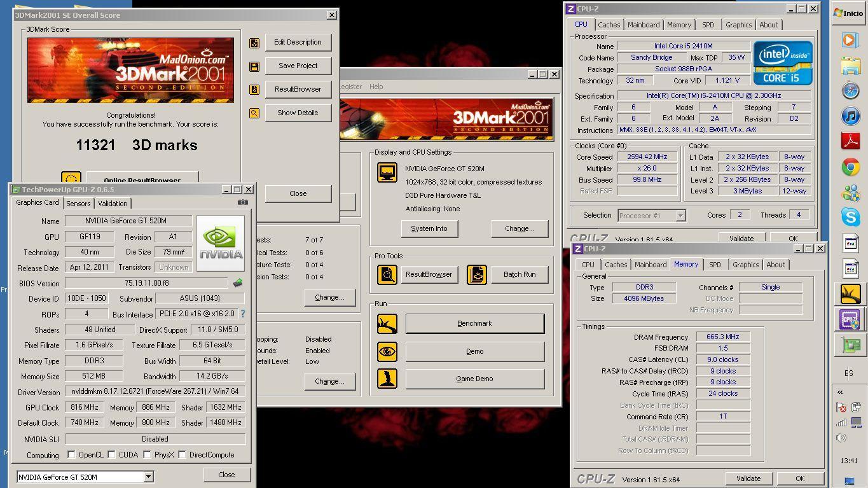Screen dimensions: 868x488
Task: Click the 3DMark2001 taskbar icon
Action: coord(850,293)
